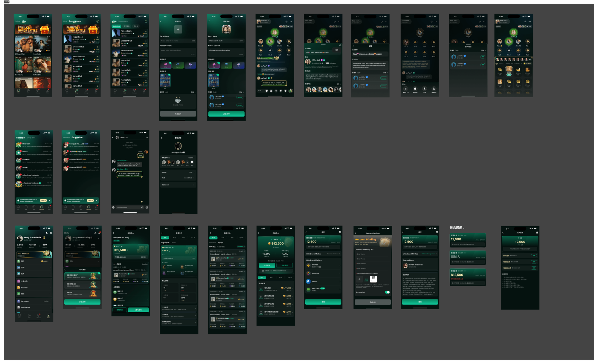
Task: Tap the green 开启派对 button below Lorri Warf admins
Action: pos(226,114)
